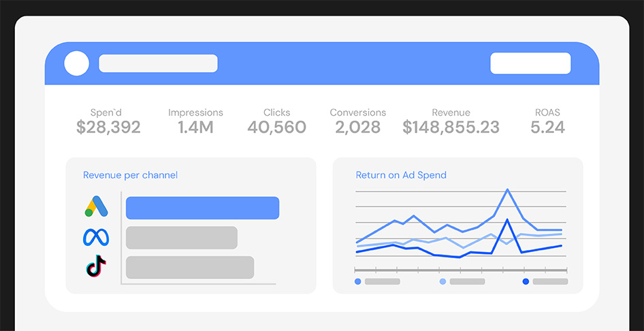Click the Return on Ad Spend heading
Screen dimensions: 644x331
[401, 175]
